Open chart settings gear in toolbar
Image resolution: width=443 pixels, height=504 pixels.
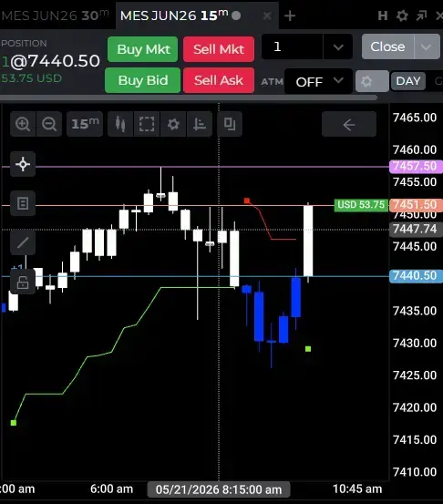click(x=173, y=124)
